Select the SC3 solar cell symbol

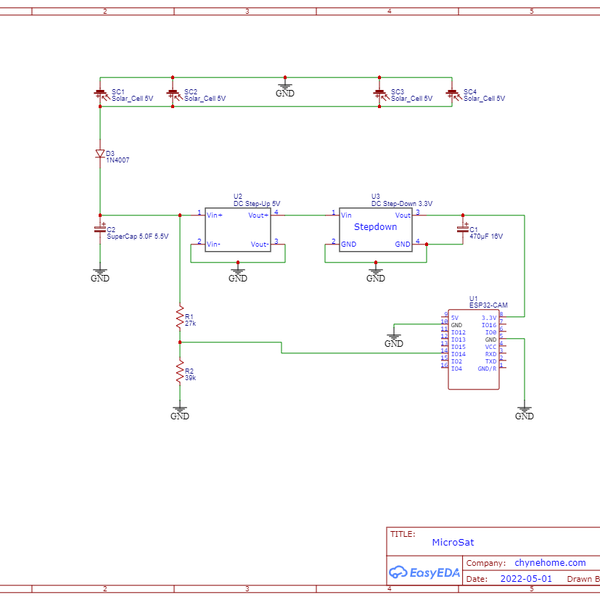380,95
